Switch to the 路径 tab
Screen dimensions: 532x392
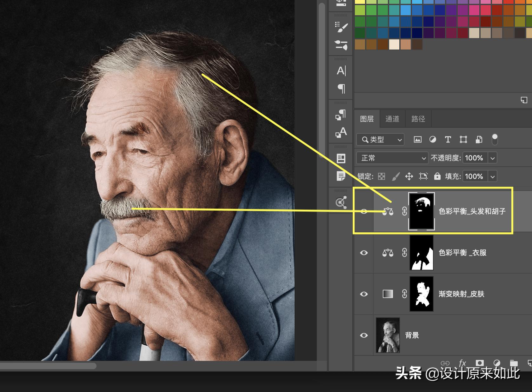coord(418,119)
